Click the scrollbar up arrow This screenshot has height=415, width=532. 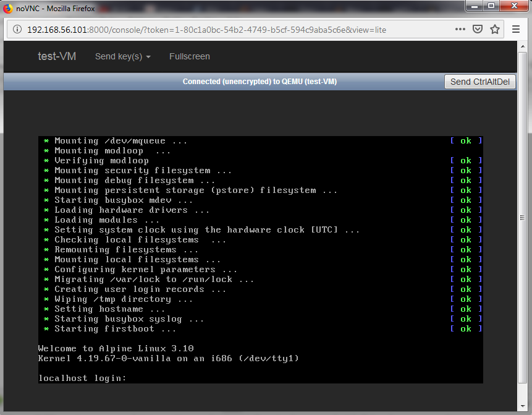(x=523, y=47)
